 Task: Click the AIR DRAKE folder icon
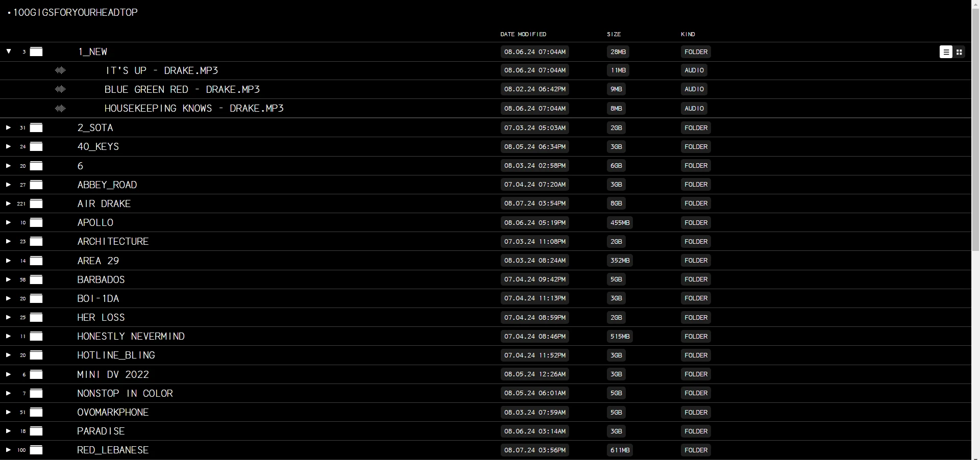pyautogui.click(x=36, y=203)
